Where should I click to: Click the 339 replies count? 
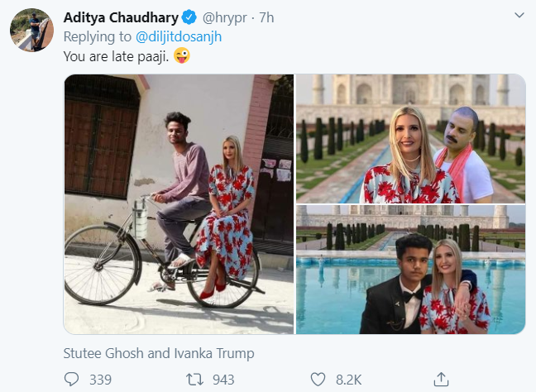click(99, 380)
